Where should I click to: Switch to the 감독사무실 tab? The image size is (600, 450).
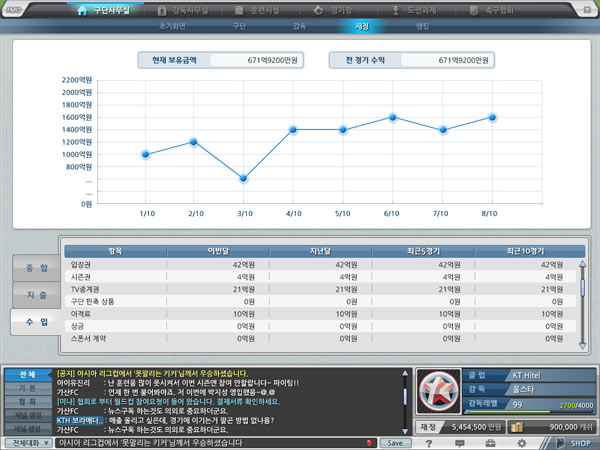pos(183,10)
